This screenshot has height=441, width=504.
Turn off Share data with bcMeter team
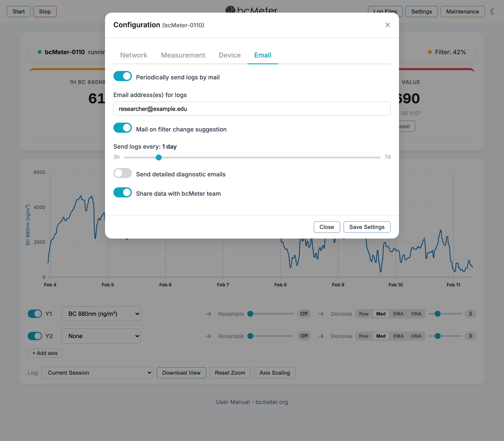click(123, 192)
